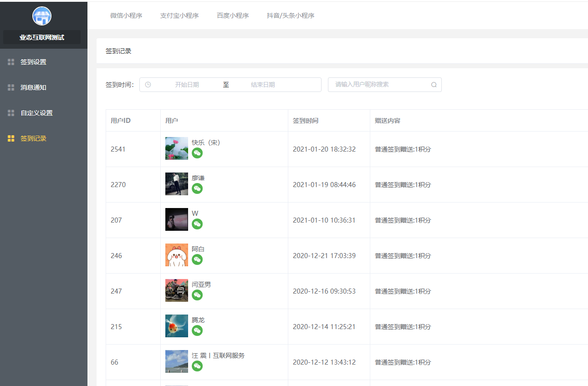The height and width of the screenshot is (386, 588).
Task: Click WeChat icon under 闫亚男
Action: pos(197,295)
